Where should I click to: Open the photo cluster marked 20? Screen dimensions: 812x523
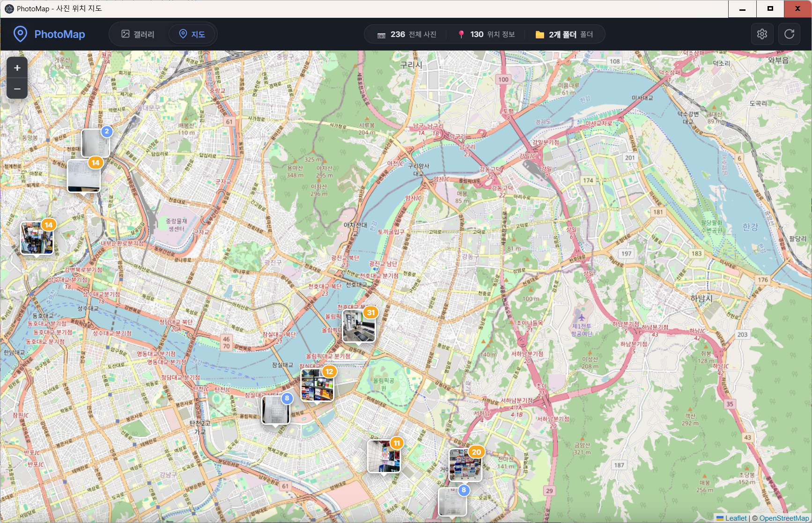tap(465, 465)
